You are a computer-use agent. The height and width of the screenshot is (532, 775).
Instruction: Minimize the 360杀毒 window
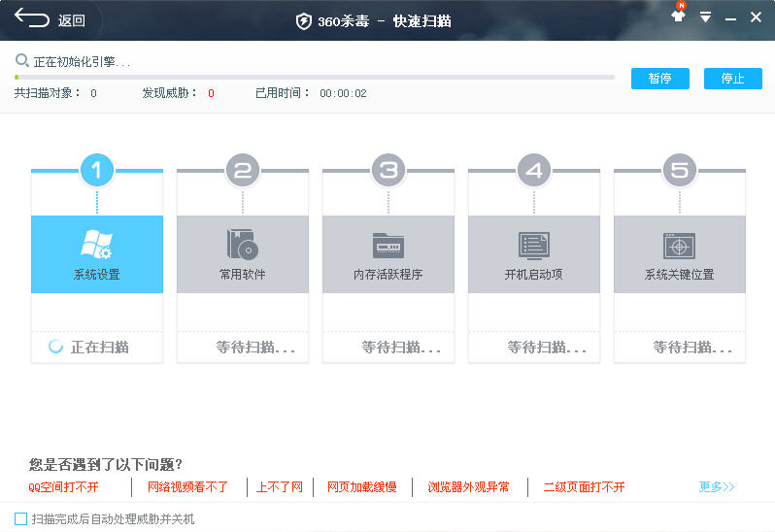tap(730, 18)
